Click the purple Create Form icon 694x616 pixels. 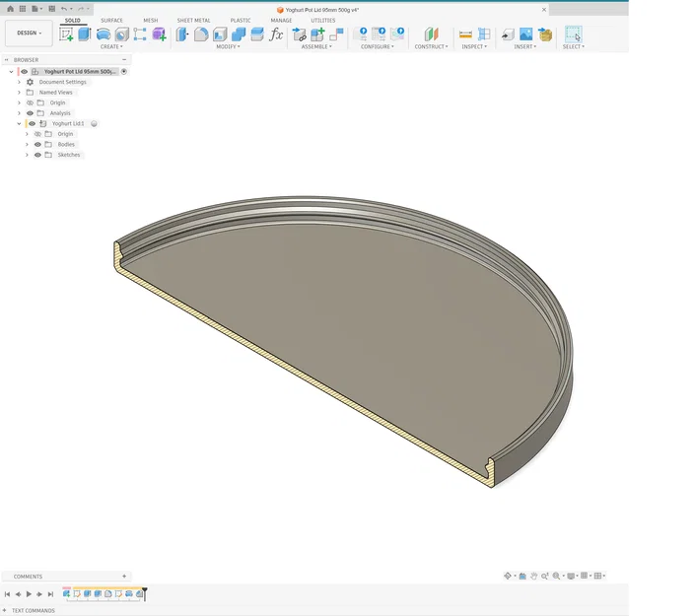pyautogui.click(x=159, y=34)
